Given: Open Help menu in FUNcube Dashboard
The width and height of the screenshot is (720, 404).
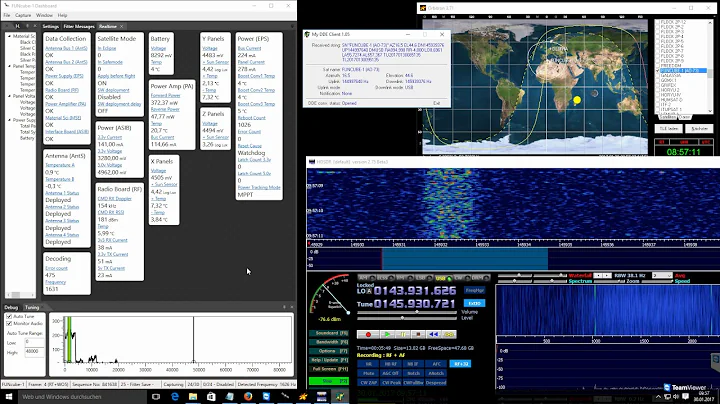Looking at the screenshot, I should pyautogui.click(x=62, y=15).
